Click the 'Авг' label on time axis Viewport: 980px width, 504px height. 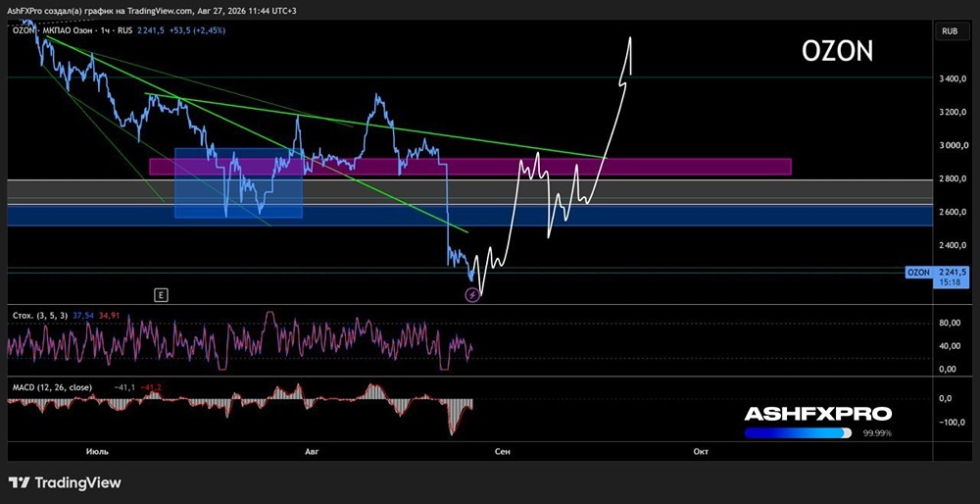(311, 451)
